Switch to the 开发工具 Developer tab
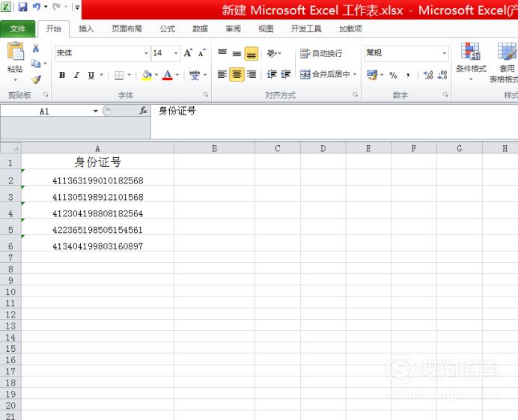This screenshot has width=518, height=420. (306, 28)
